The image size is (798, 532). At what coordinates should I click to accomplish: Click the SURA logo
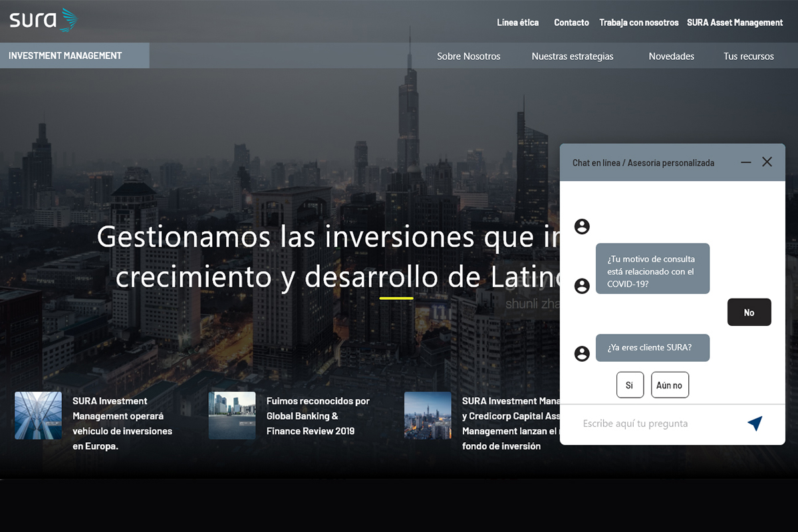(44, 20)
